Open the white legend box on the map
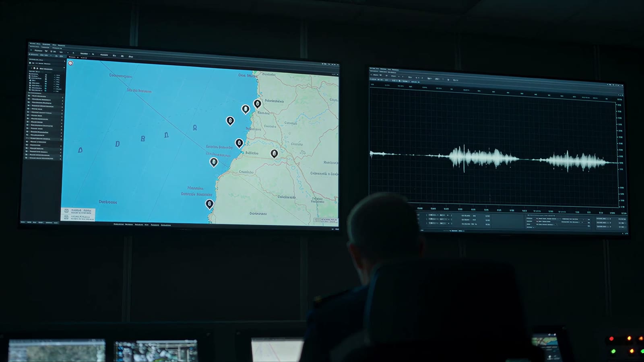This screenshot has width=644, height=362. (x=78, y=214)
